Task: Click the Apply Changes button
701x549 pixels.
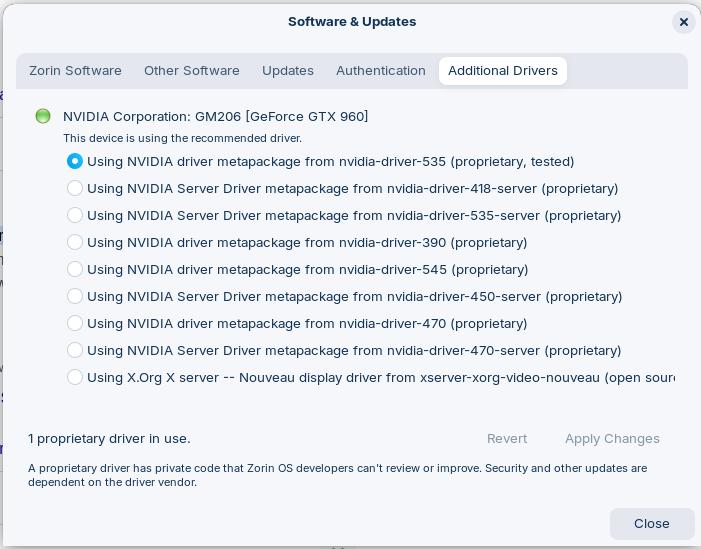Action: [x=612, y=439]
